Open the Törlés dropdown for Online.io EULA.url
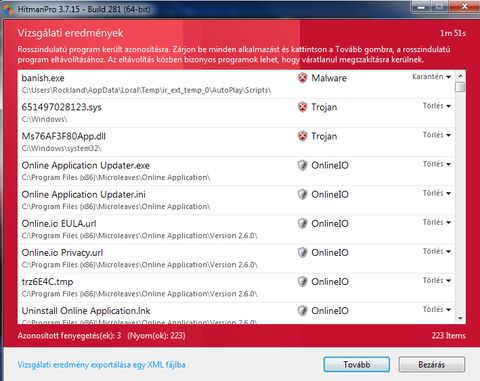 point(437,222)
